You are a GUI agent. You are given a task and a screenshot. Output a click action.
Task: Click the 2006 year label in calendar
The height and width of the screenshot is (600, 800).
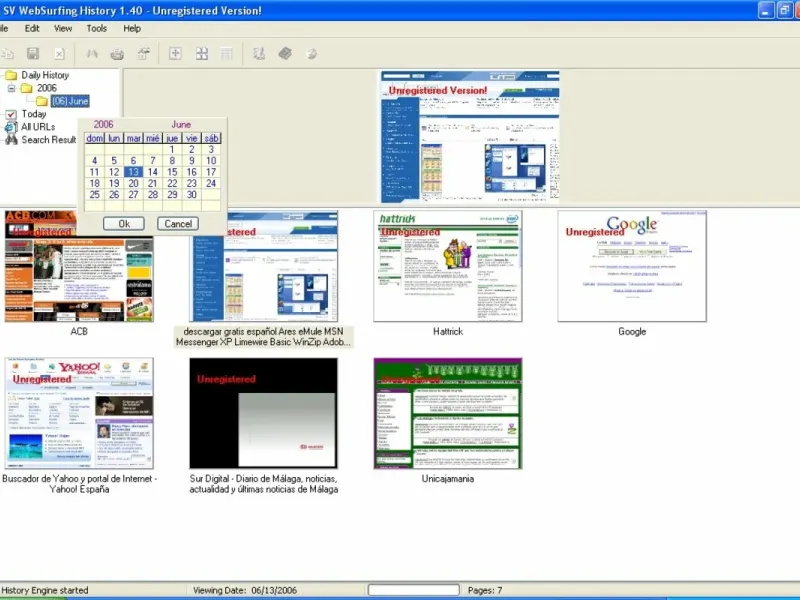pos(103,124)
